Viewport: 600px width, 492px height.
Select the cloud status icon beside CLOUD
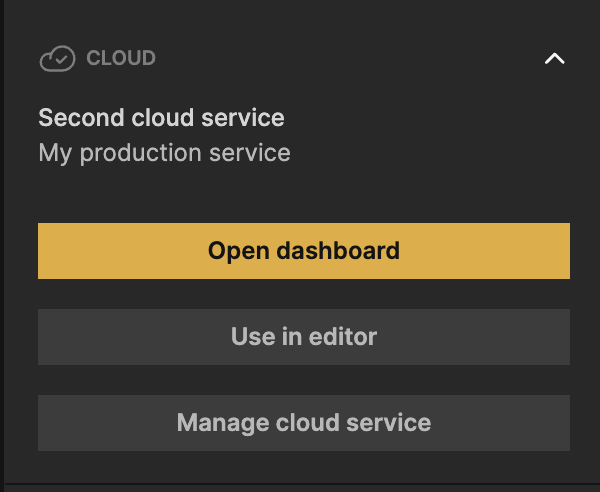point(57,59)
